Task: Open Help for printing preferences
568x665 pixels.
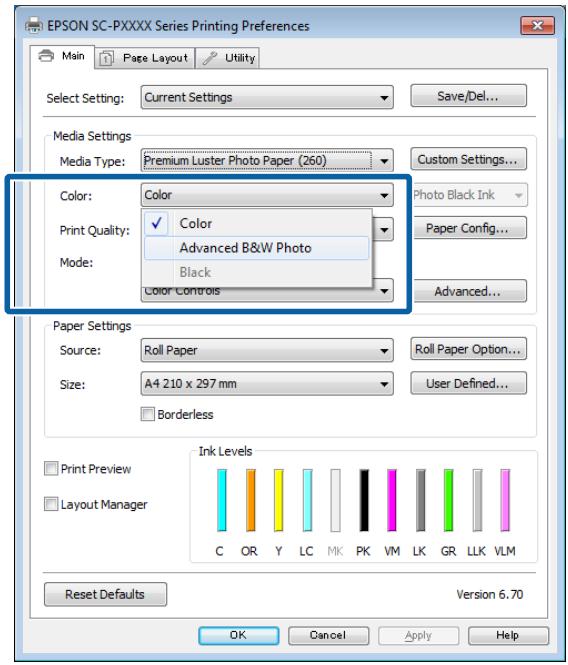Action: (x=508, y=635)
